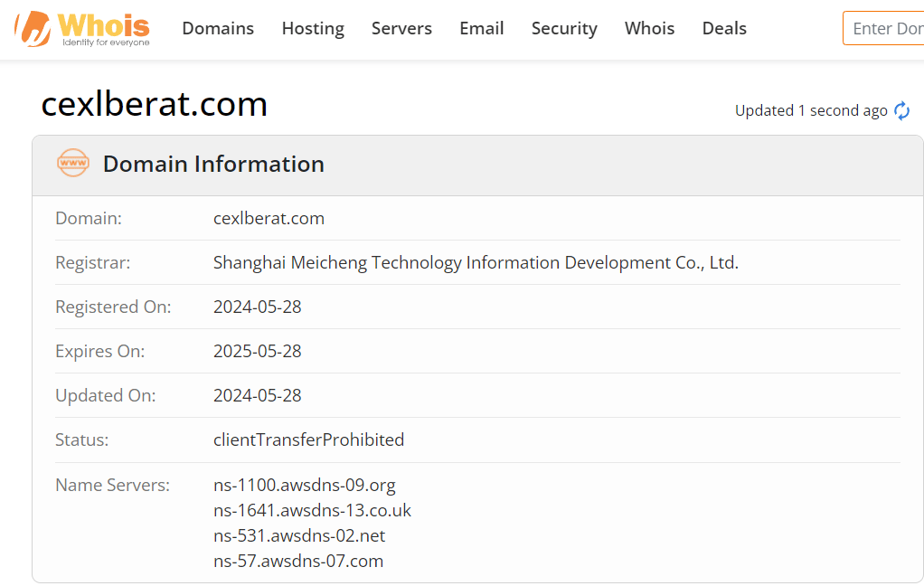Select name server ns-531.awsdns-02.net
Screen dimensions: 924x586
[x=298, y=535]
